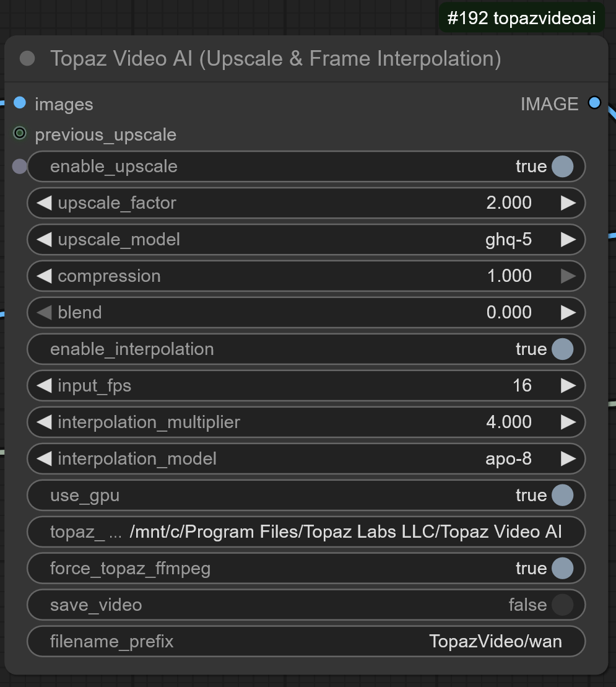Switch to next upscale_model after ghq-5
The image size is (616, 687).
568,240
